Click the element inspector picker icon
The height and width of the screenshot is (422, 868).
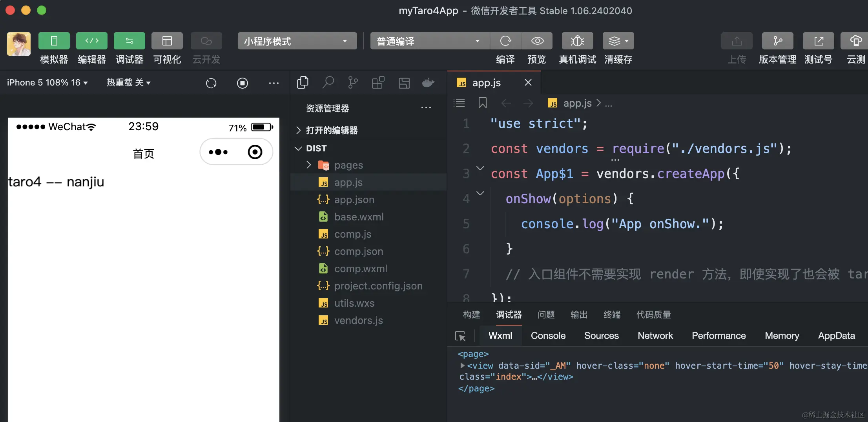pos(460,336)
